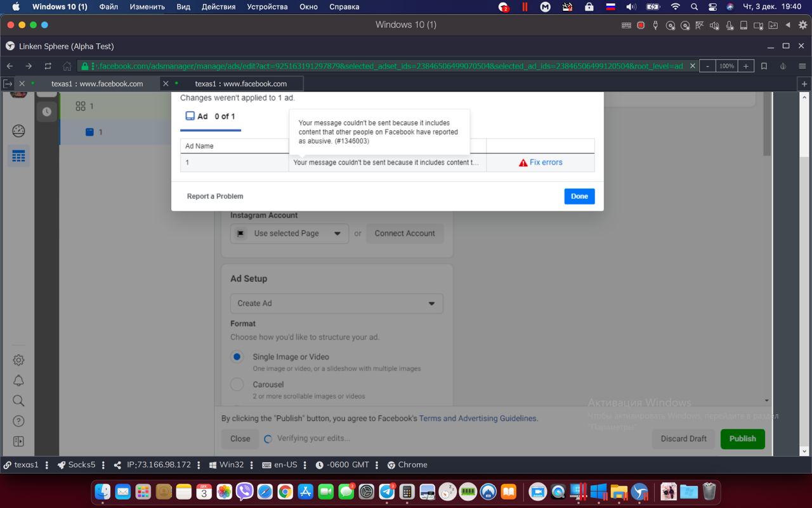Open the Trash from the Dock

(709, 491)
